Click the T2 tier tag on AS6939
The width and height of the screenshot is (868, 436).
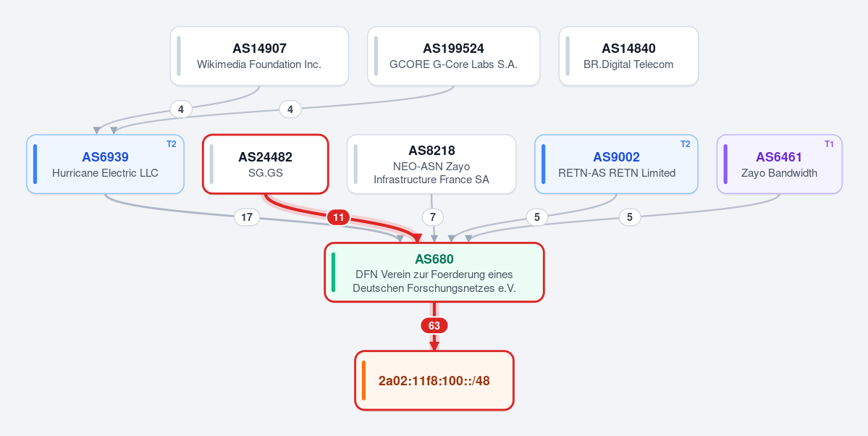[x=171, y=144]
